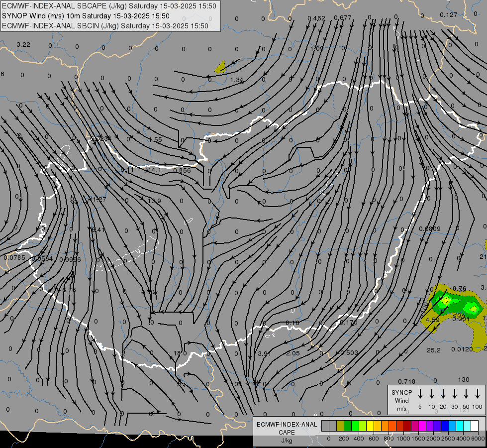Image resolution: width=487 pixels, height=448 pixels.
Task: Click the 1000 tick label on CAPE scale
Action: click(403, 439)
